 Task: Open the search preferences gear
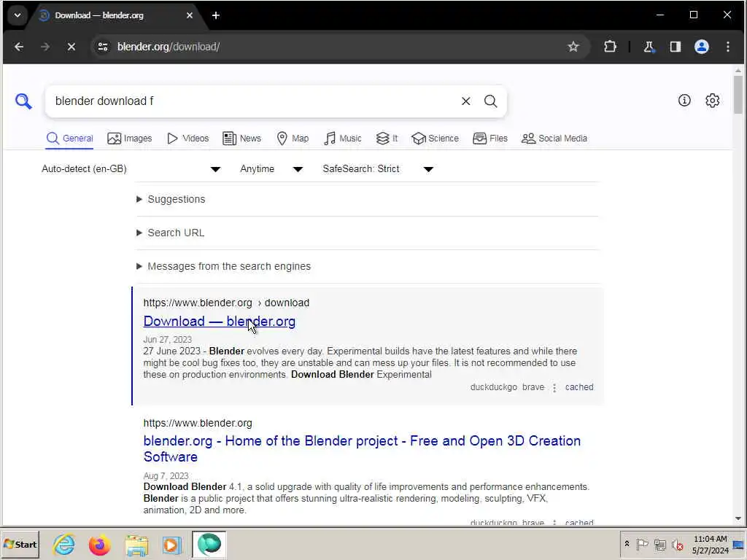pos(712,101)
